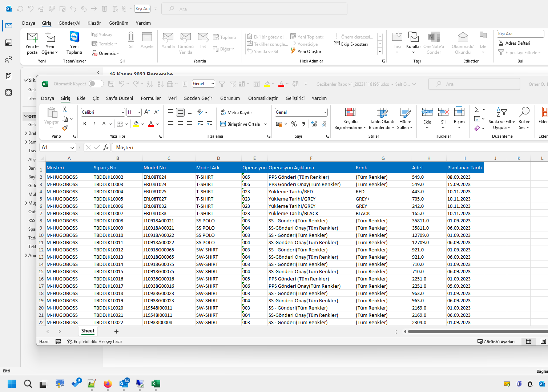
Task: Apply underline formatting in Excel ribbon
Action: (104, 124)
